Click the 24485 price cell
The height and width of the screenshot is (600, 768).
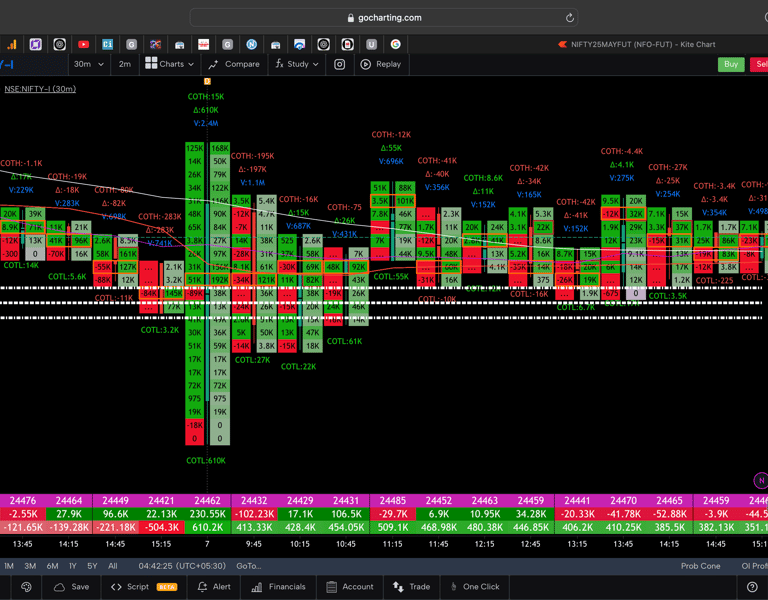pyautogui.click(x=392, y=501)
